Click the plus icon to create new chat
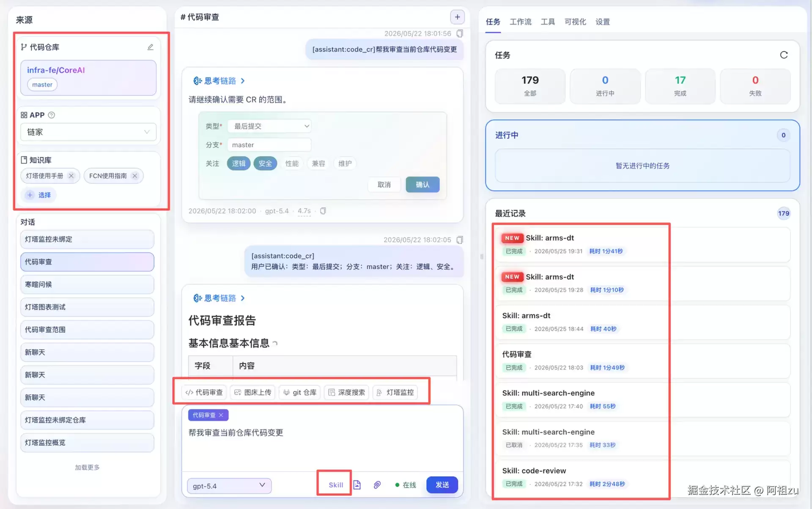The height and width of the screenshot is (509, 812). click(457, 17)
